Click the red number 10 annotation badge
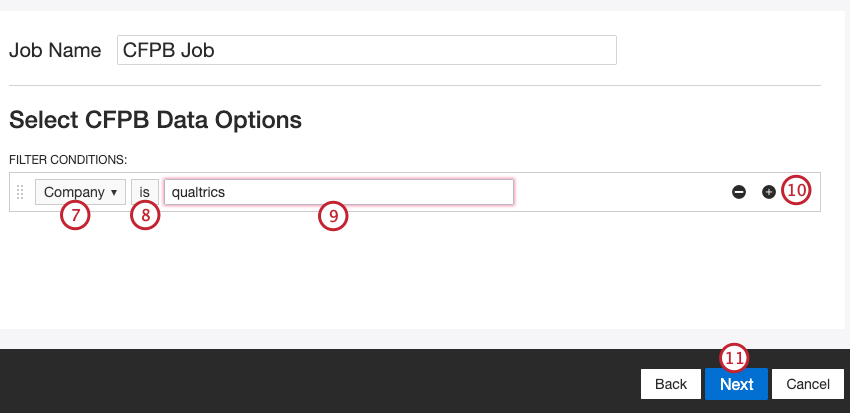The height and width of the screenshot is (413, 850). [796, 190]
